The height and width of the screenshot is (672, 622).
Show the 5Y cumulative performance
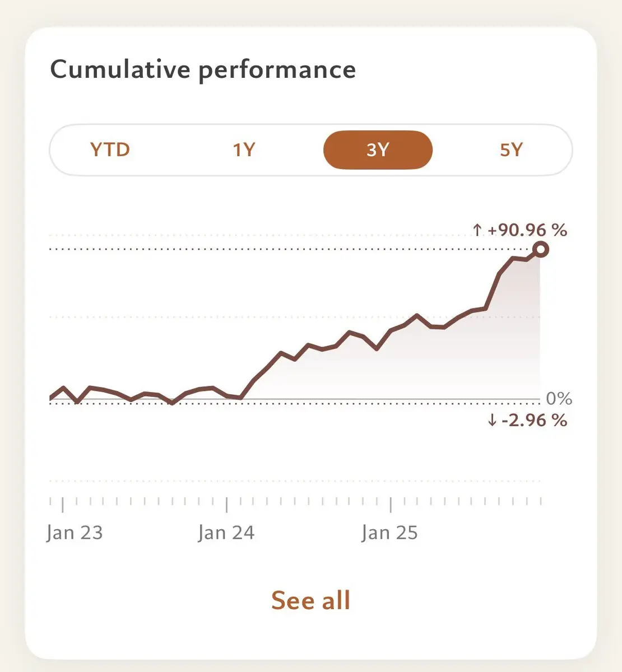click(x=511, y=150)
